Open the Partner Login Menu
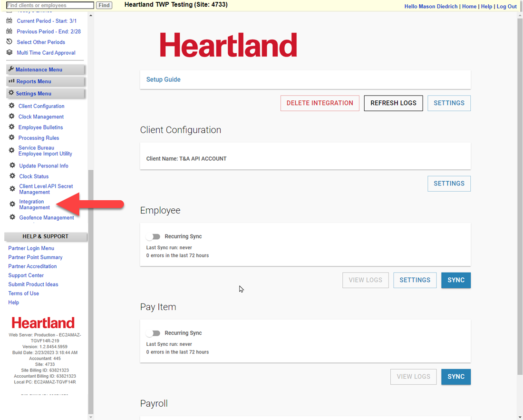The height and width of the screenshot is (420, 523). click(31, 248)
